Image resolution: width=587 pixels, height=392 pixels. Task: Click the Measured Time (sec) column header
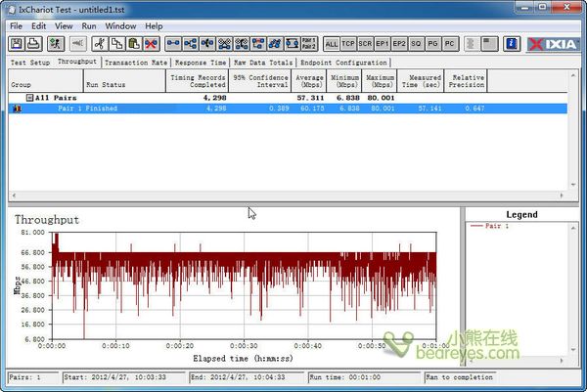pyautogui.click(x=421, y=81)
